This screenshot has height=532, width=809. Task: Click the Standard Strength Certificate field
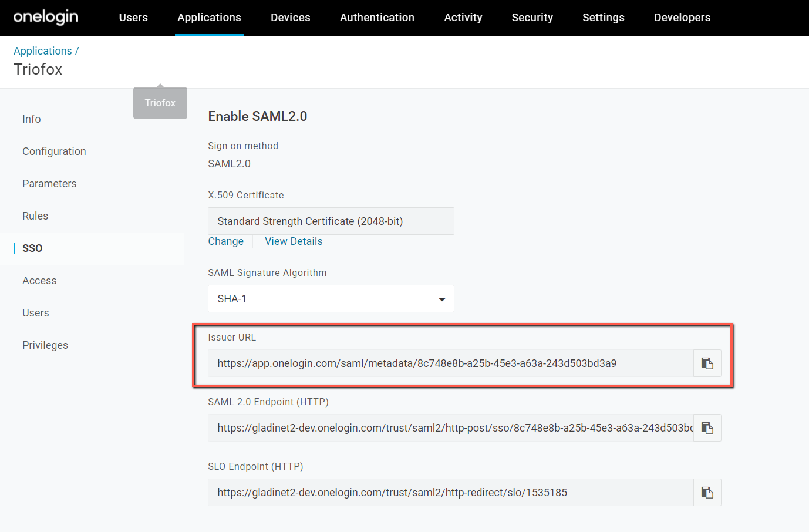tap(331, 221)
